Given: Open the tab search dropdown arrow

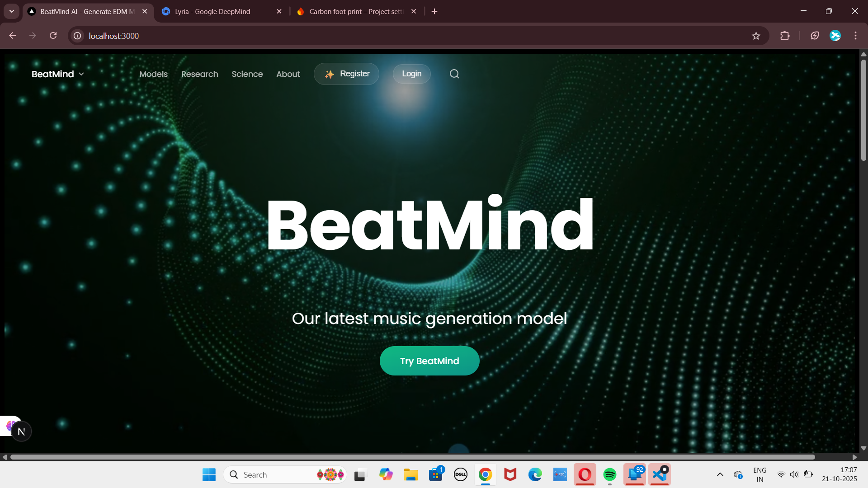Looking at the screenshot, I should click(x=12, y=11).
